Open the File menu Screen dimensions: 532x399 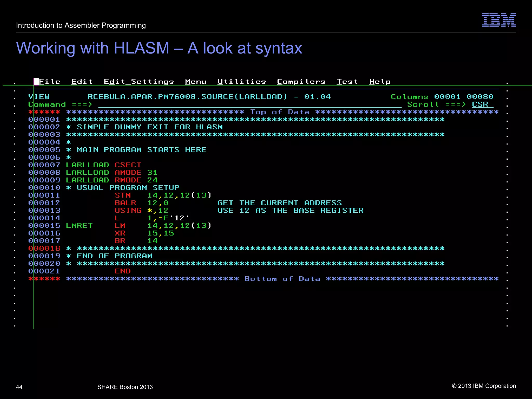50,82
